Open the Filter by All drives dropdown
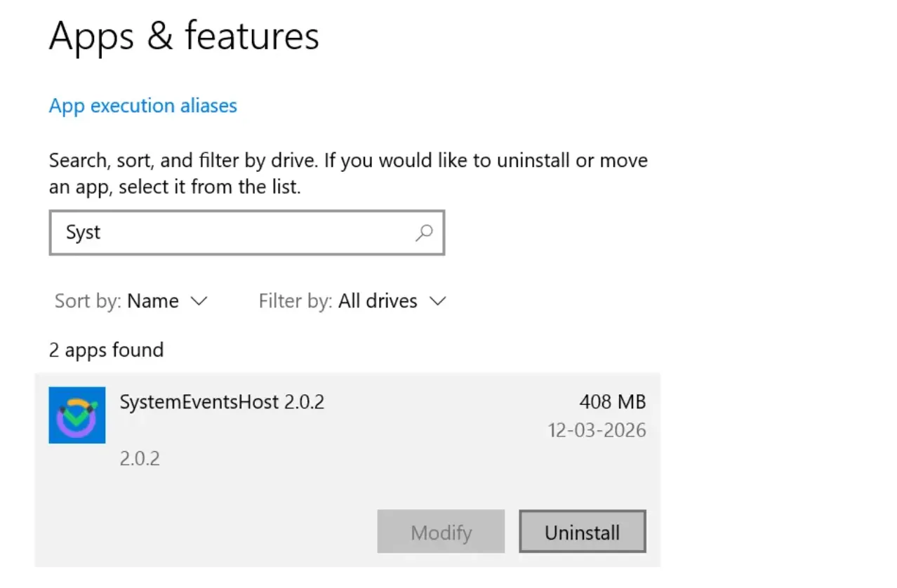The height and width of the screenshot is (588, 897). pos(378,301)
